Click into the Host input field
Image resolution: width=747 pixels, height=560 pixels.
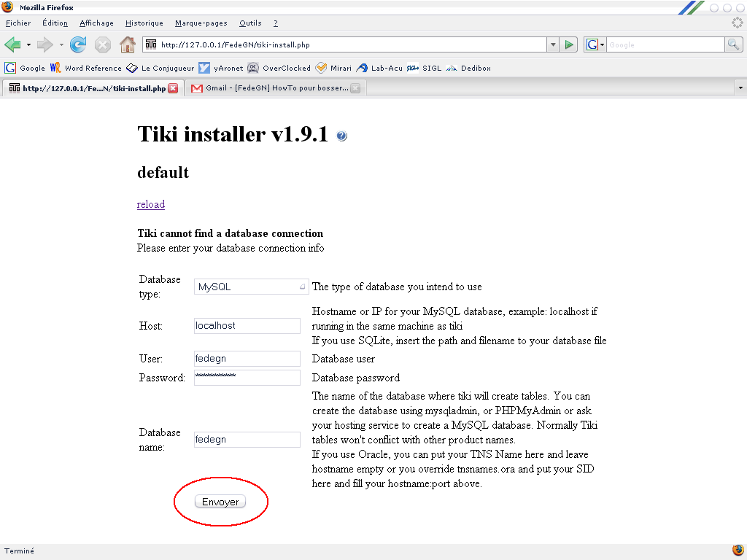[x=247, y=326]
